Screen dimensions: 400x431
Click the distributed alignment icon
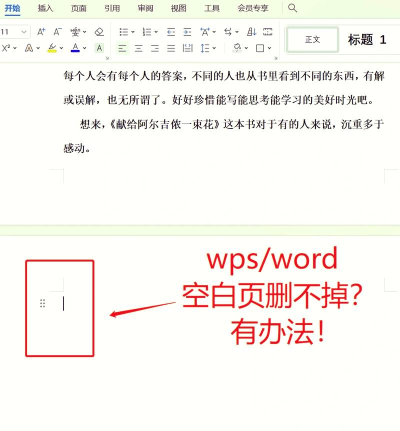coord(188,48)
